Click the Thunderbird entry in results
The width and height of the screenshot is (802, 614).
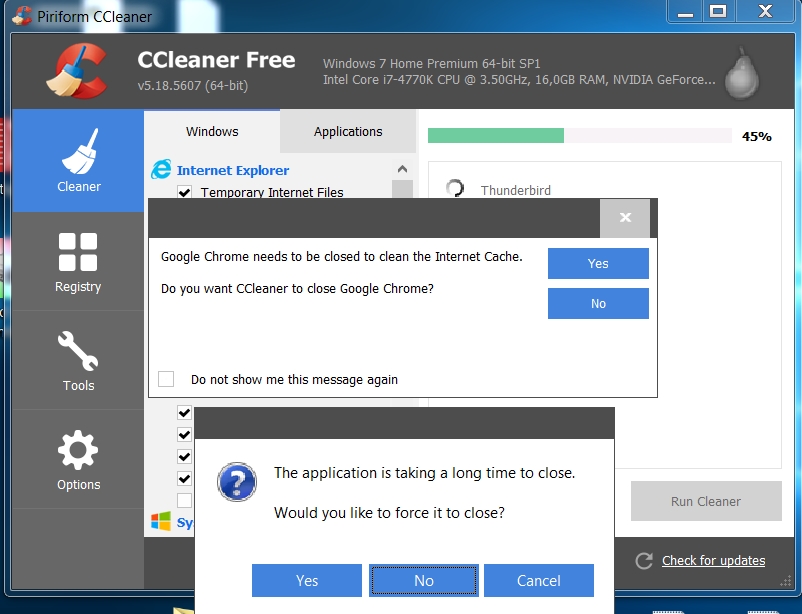(x=516, y=190)
